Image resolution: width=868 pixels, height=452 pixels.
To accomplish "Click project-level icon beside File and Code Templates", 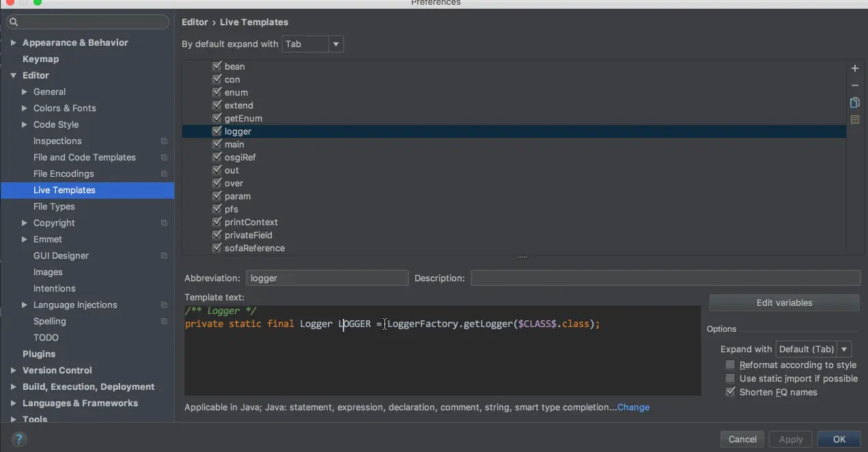I will [164, 158].
